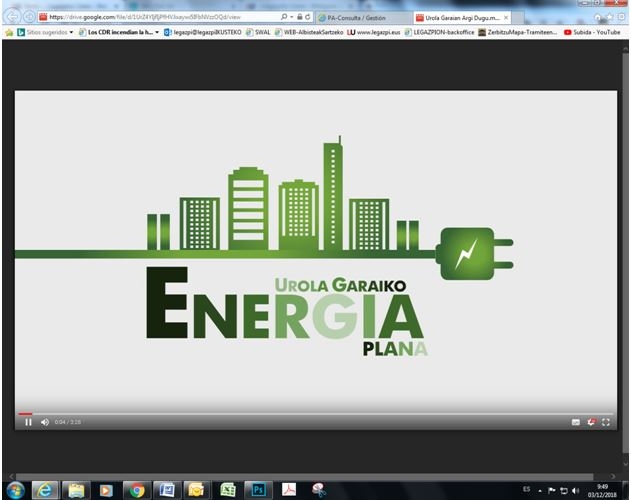The height and width of the screenshot is (500, 631).
Task: Open File Explorer from taskbar
Action: (x=76, y=490)
